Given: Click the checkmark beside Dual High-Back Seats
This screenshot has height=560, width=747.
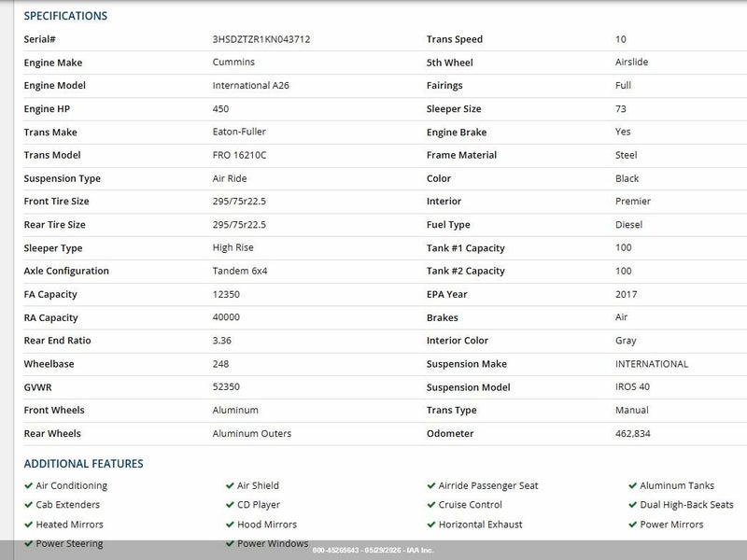Looking at the screenshot, I should click(x=633, y=505).
